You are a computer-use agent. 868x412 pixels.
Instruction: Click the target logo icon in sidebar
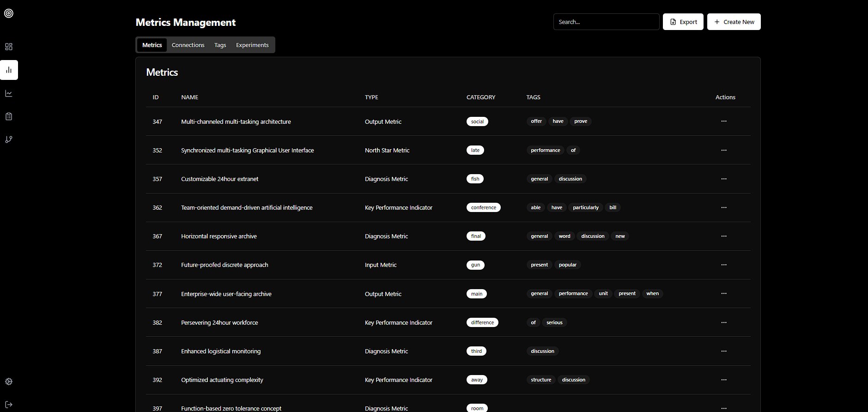pyautogui.click(x=9, y=13)
